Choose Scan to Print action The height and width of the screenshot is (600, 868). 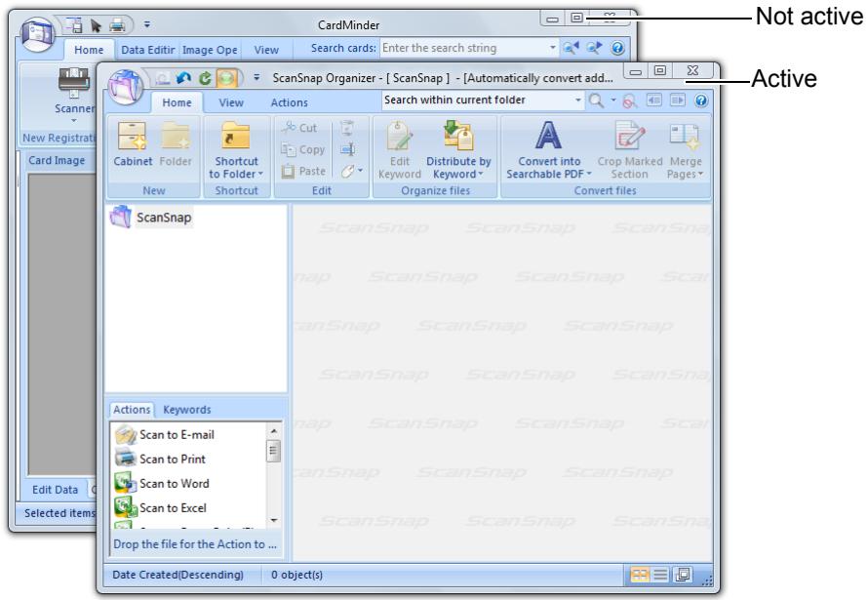click(160, 459)
